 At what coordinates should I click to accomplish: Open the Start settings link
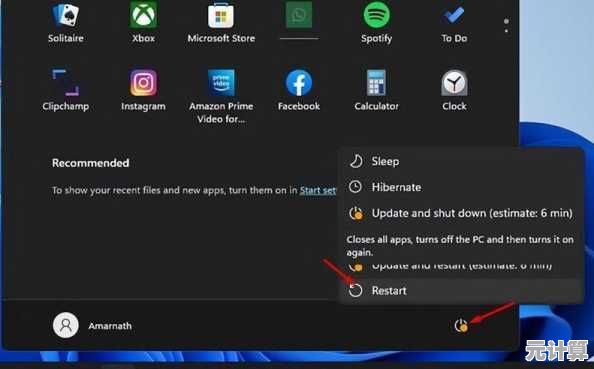(x=317, y=190)
